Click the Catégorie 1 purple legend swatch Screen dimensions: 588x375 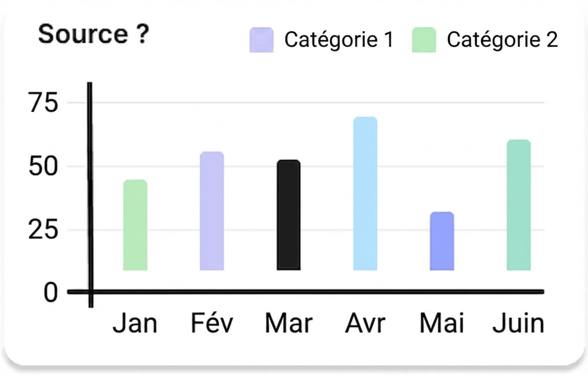pyautogui.click(x=261, y=40)
